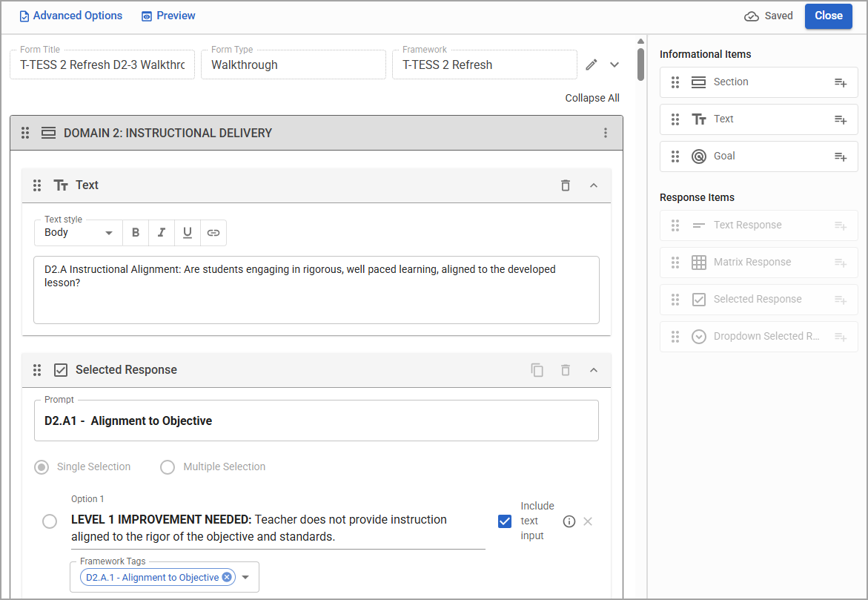This screenshot has width=868, height=600.
Task: Grab the Domain 2 section drag handle
Action: pos(25,133)
